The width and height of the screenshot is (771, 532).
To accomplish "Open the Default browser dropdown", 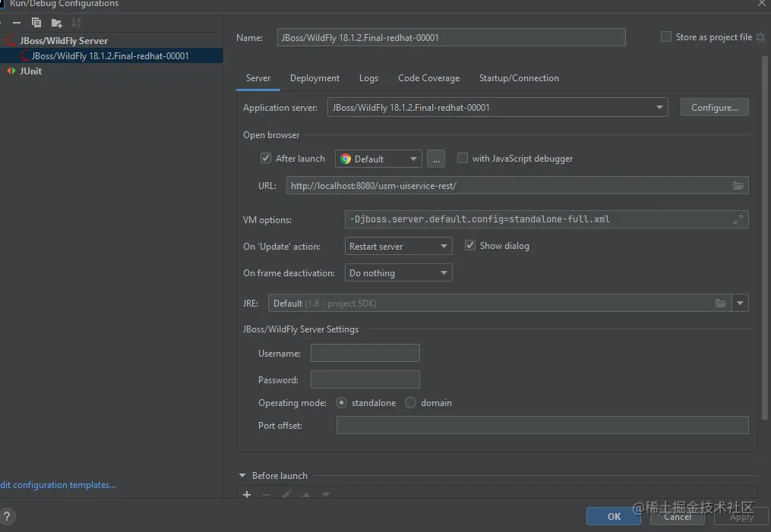I will click(378, 159).
